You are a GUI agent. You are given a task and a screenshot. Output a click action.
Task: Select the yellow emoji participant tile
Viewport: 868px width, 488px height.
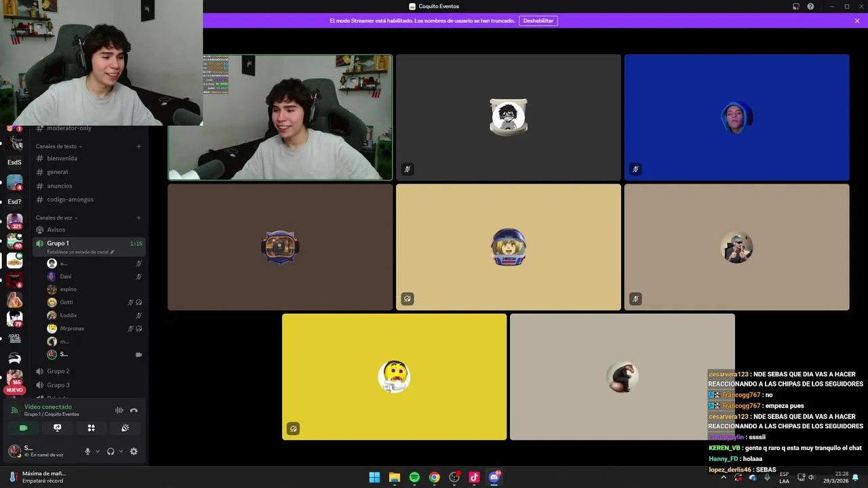394,376
